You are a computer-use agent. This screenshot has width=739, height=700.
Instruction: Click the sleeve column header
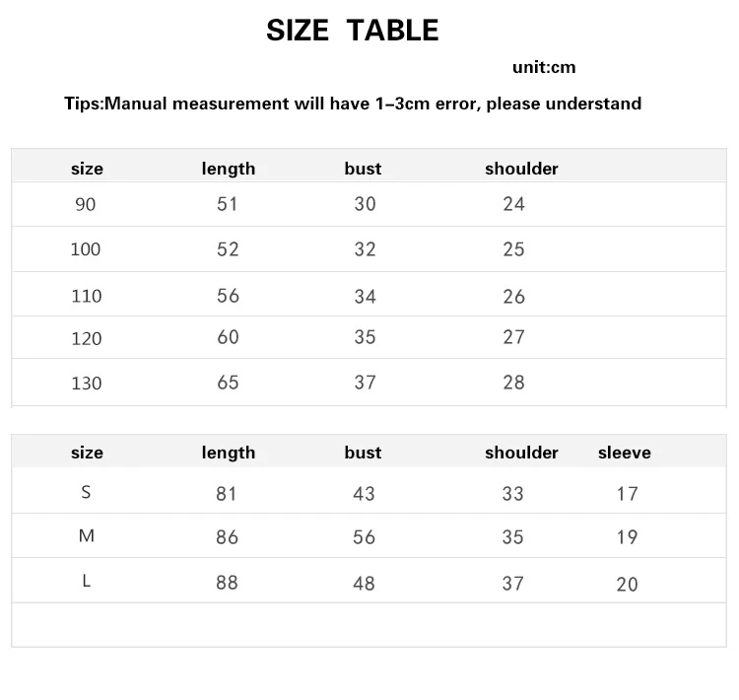(625, 453)
